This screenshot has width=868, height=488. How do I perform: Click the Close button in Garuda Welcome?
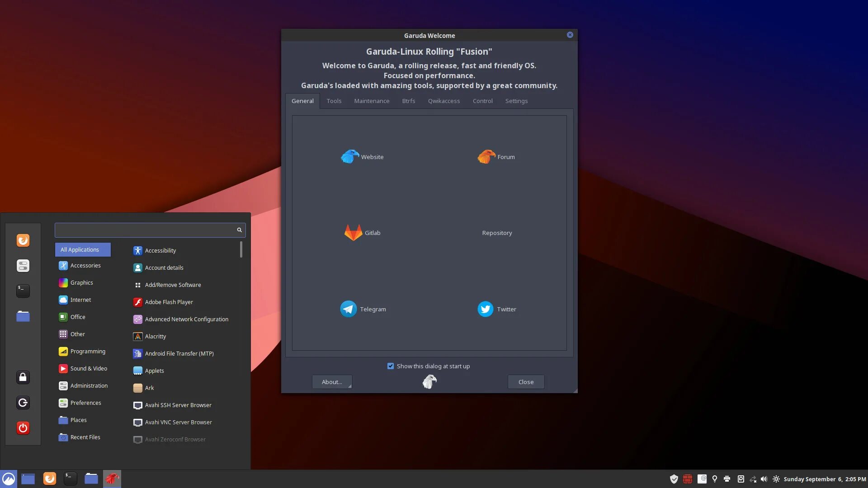(x=526, y=382)
